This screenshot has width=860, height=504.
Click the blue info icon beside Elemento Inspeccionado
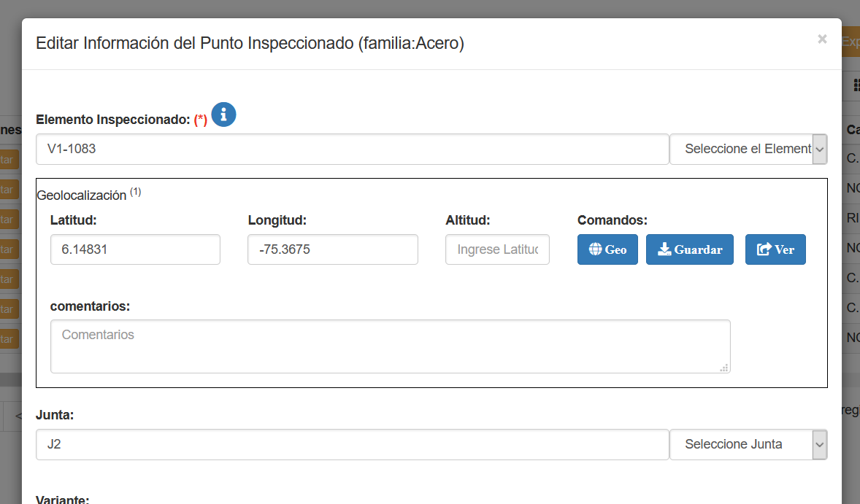tap(223, 115)
